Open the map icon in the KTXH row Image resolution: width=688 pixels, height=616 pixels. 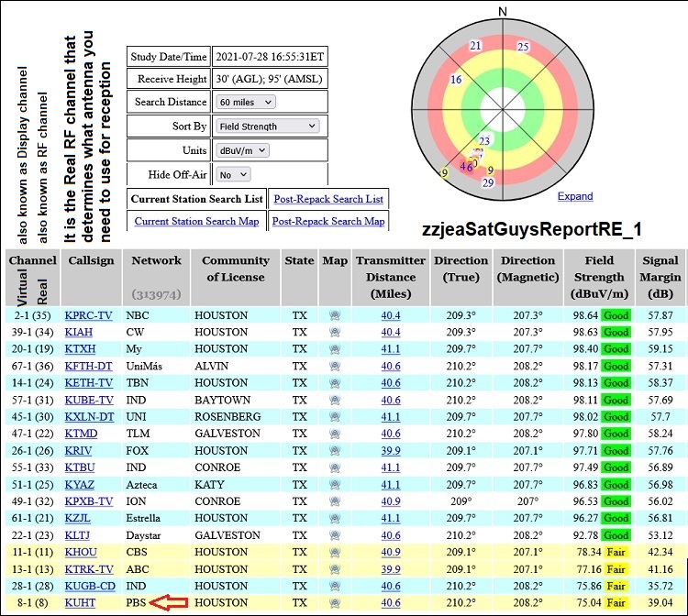tap(335, 349)
